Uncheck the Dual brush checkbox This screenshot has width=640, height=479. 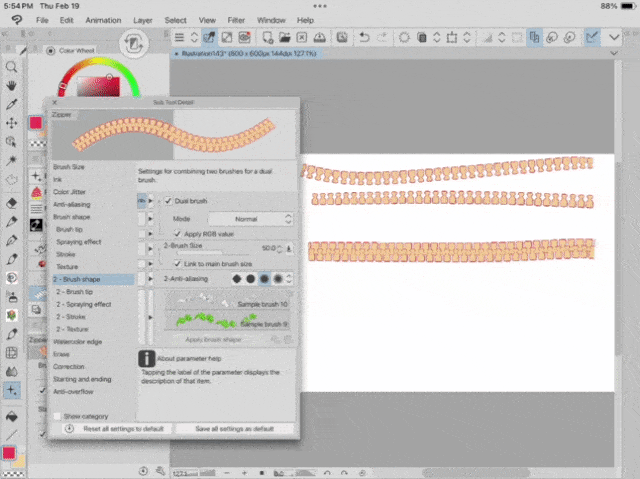pos(168,201)
